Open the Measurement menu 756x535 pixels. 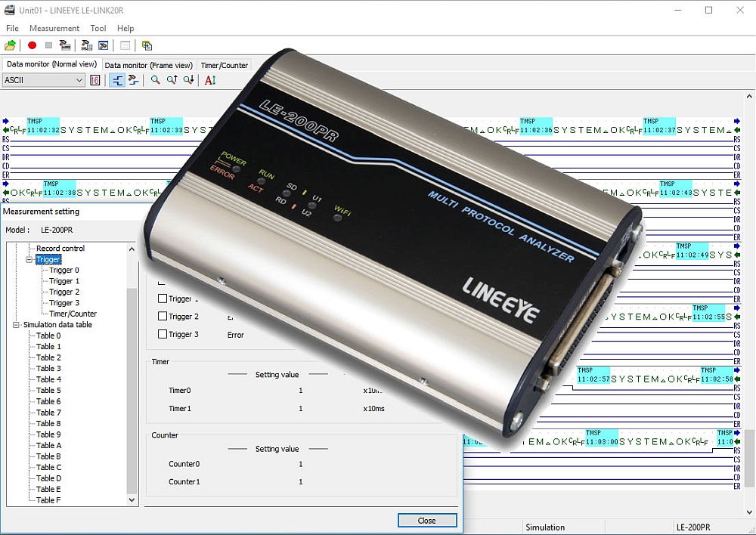tap(54, 28)
